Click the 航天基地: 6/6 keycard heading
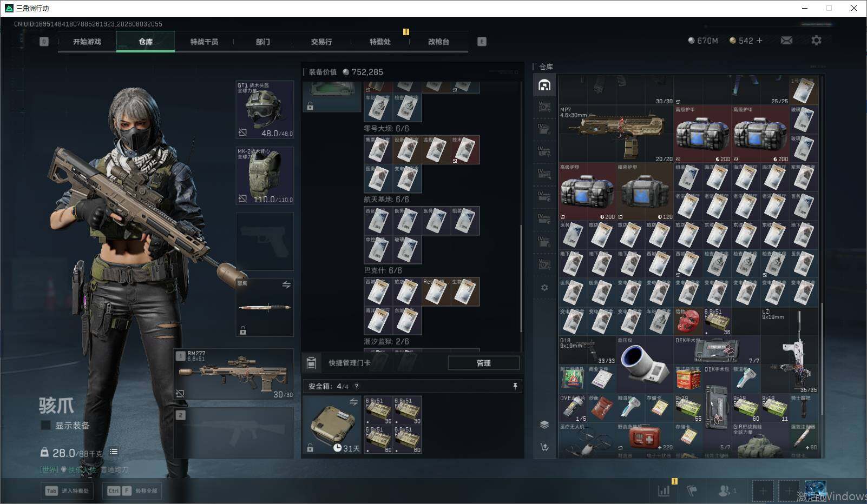Screen dimensions: 867x504 [x=386, y=200]
